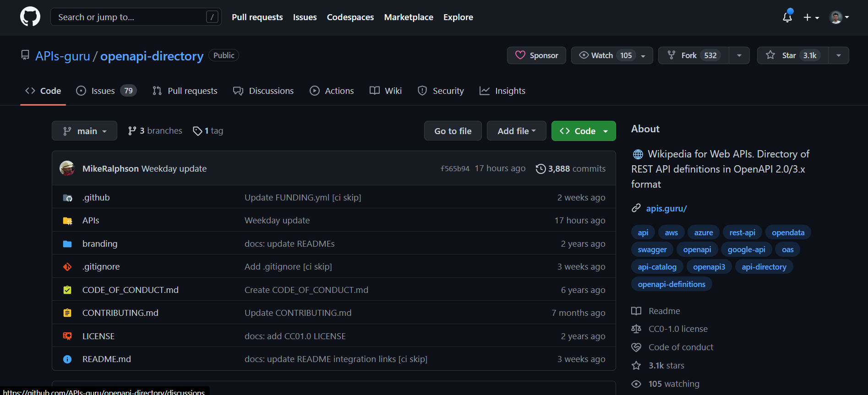The image size is (868, 395).
Task: Open the repository Pull requests tab
Action: click(185, 91)
